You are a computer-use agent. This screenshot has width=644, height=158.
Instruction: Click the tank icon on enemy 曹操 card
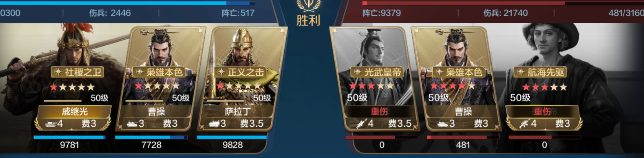coord(443,124)
